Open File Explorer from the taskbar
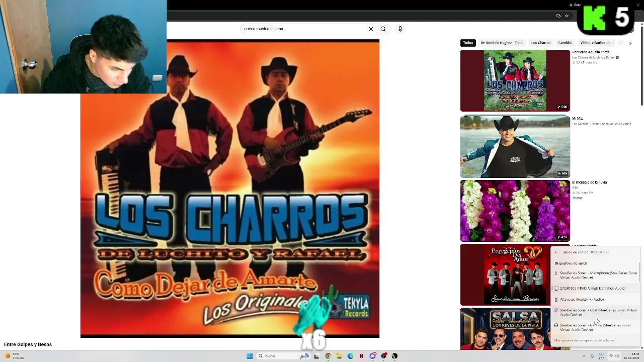 (x=339, y=356)
